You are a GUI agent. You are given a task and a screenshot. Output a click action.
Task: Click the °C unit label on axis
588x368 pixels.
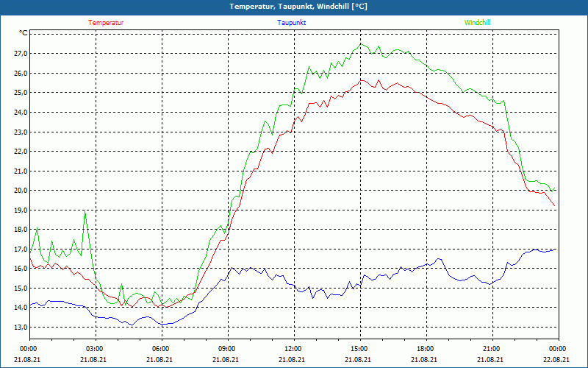click(x=24, y=33)
